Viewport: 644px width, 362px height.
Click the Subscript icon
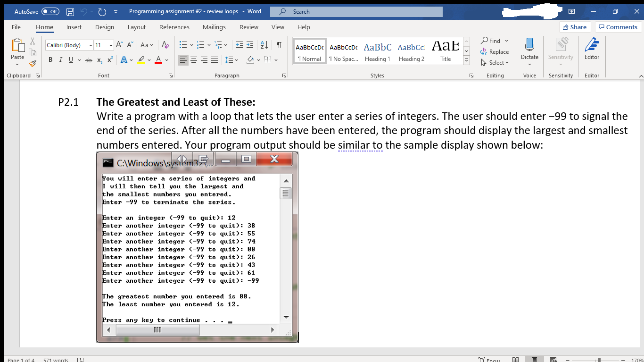tap(99, 60)
